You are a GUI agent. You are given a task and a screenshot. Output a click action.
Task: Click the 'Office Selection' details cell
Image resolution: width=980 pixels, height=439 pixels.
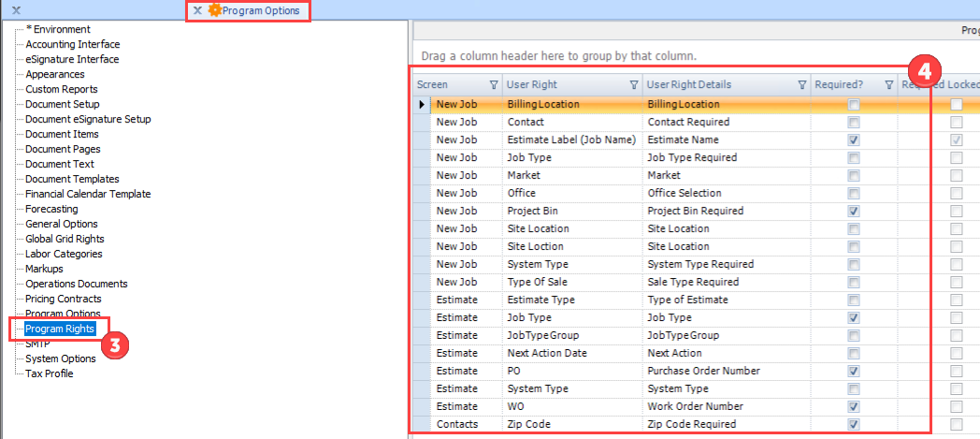[x=727, y=193]
